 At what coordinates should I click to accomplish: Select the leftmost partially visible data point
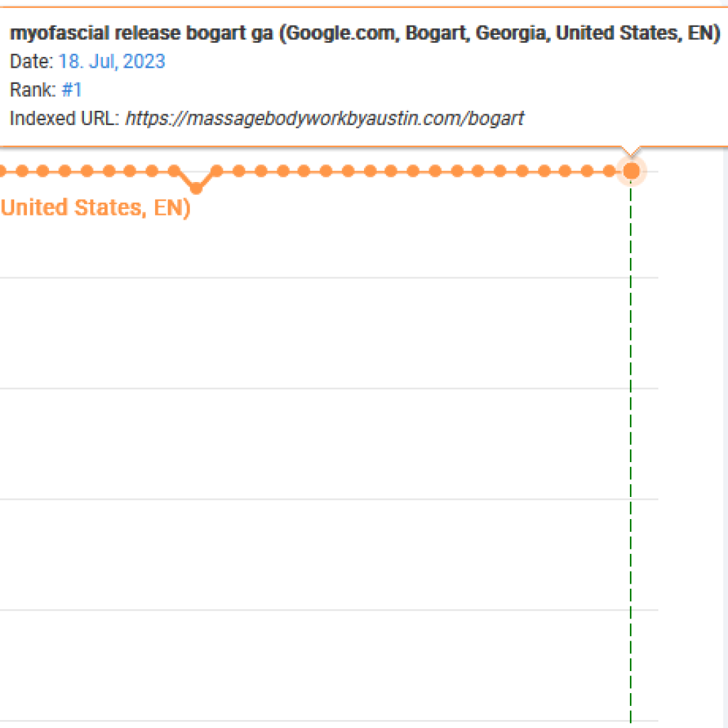click(x=2, y=171)
